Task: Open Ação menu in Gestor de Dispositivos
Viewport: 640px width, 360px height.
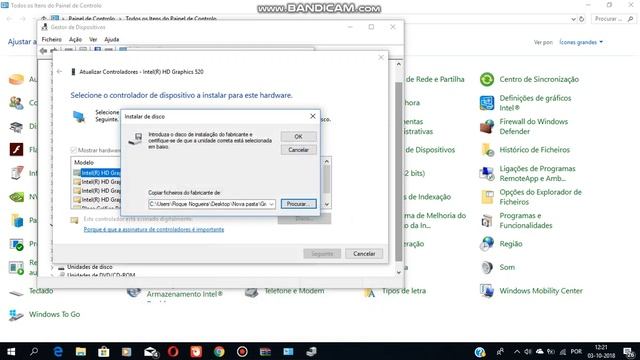Action: coord(76,40)
